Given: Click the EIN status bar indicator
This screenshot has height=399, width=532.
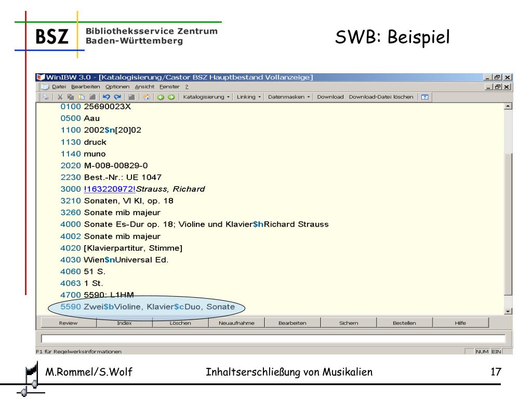Looking at the screenshot, I should pos(496,352).
